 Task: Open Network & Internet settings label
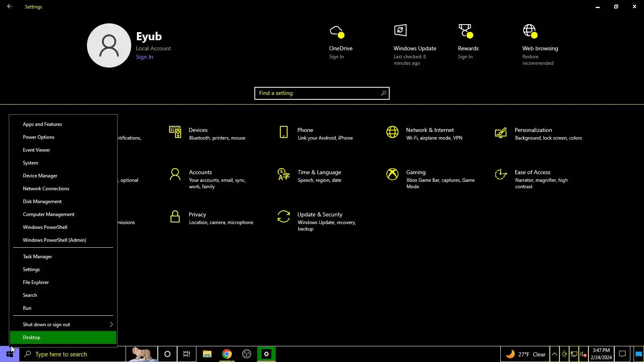430,130
